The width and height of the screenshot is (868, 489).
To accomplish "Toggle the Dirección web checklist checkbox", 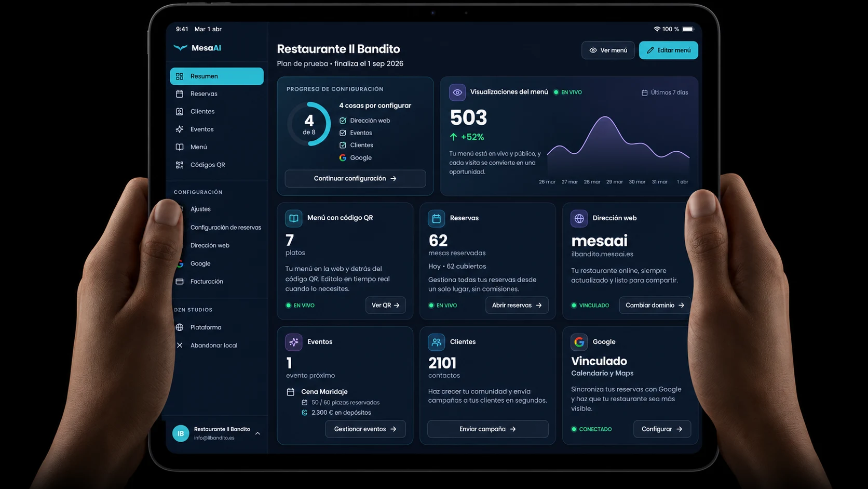I will (343, 121).
